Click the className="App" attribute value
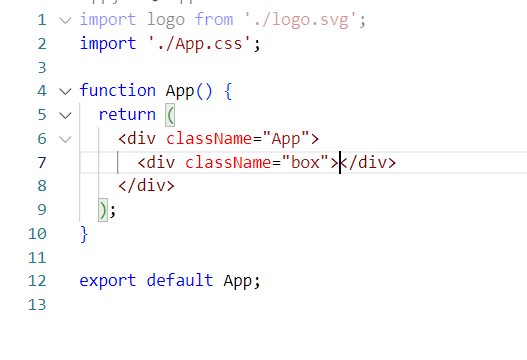 click(x=286, y=139)
